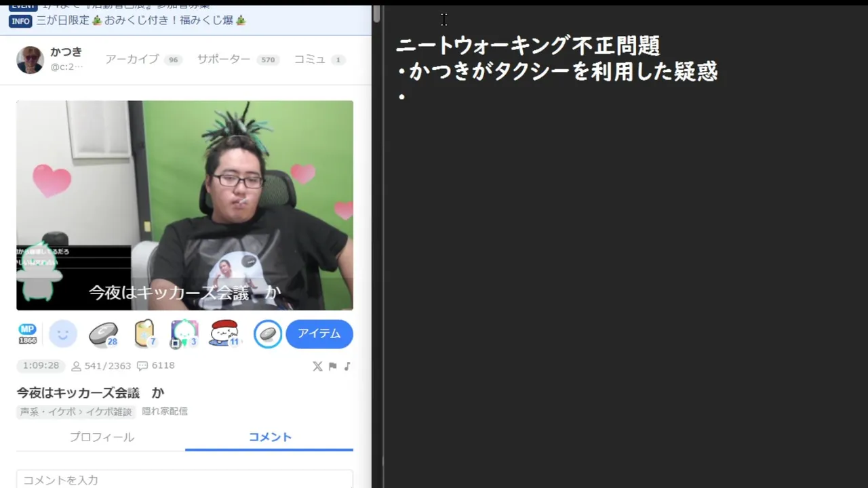Screen dimensions: 868x488
Task: Send the ghost character item with count 3
Action: (184, 334)
